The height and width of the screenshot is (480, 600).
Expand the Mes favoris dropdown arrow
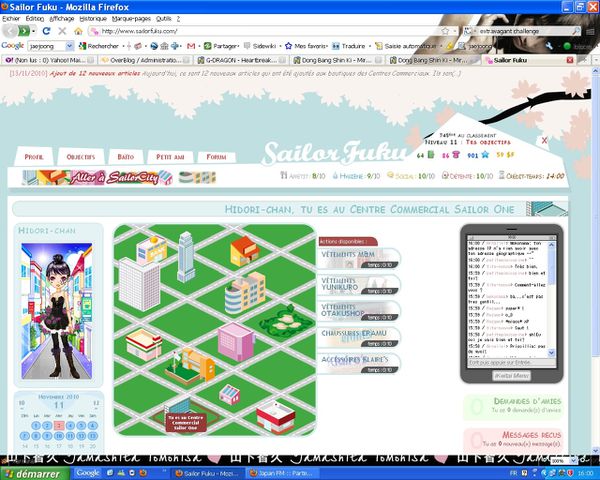[327, 46]
